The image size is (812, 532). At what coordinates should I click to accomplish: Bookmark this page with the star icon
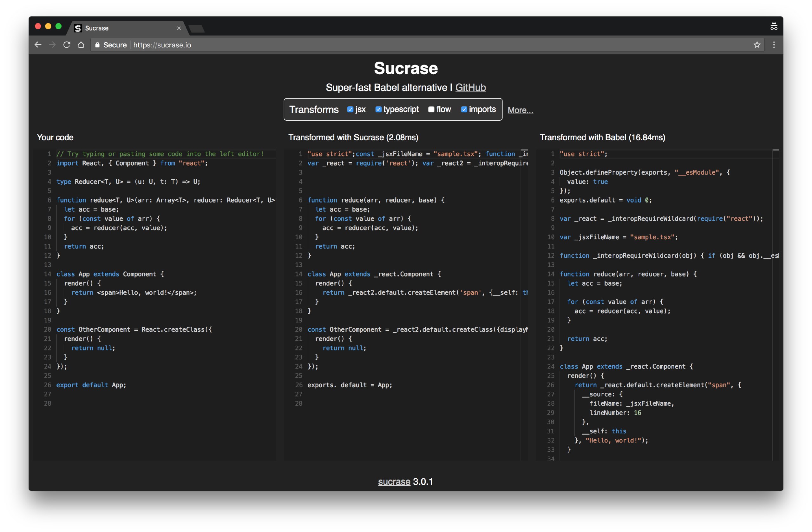(x=757, y=45)
